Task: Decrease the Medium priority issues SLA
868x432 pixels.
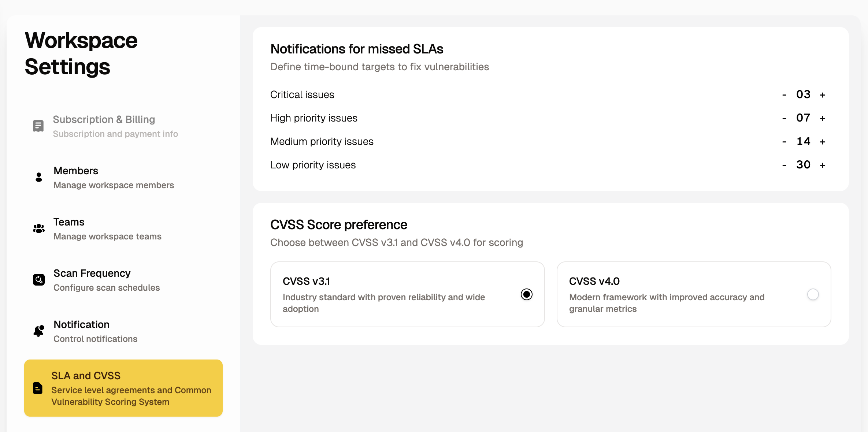Action: coord(784,141)
